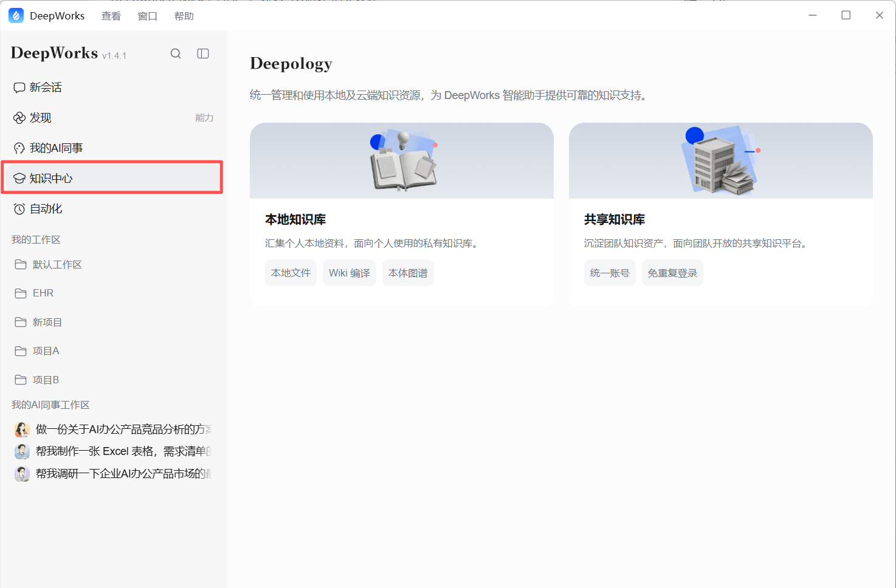
Task: Click avatar of 企业AI办公产品市场 research task
Action: 22,474
